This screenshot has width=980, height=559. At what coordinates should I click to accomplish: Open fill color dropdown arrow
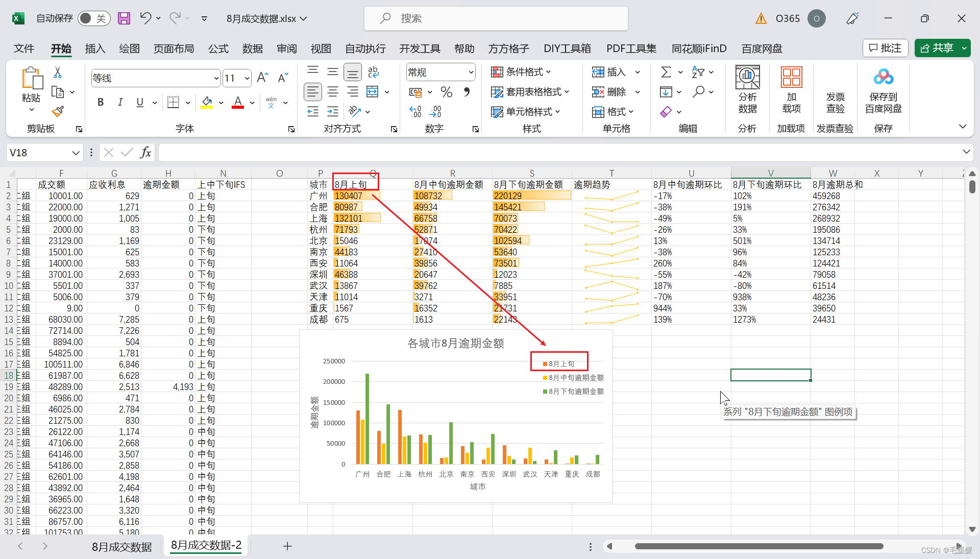tap(221, 103)
